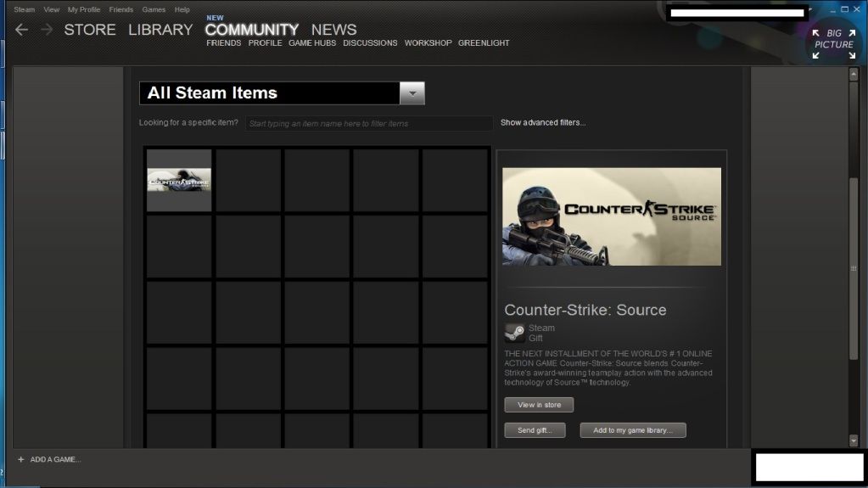
Task: Open the Steam menu
Action: (x=25, y=9)
